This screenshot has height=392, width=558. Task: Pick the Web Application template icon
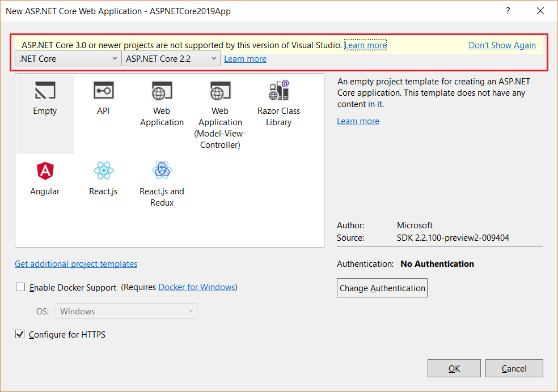[162, 91]
